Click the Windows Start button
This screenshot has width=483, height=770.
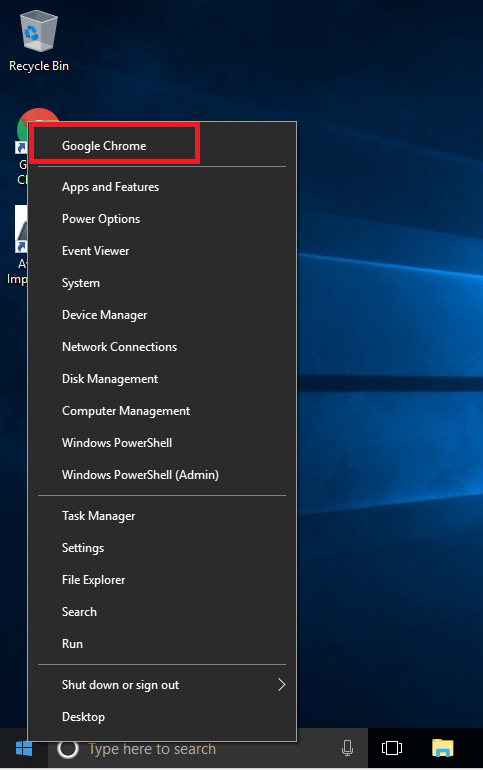(24, 749)
